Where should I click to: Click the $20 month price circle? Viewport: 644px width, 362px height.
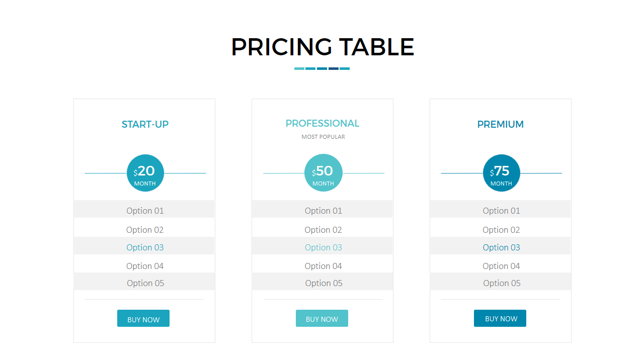tap(145, 173)
